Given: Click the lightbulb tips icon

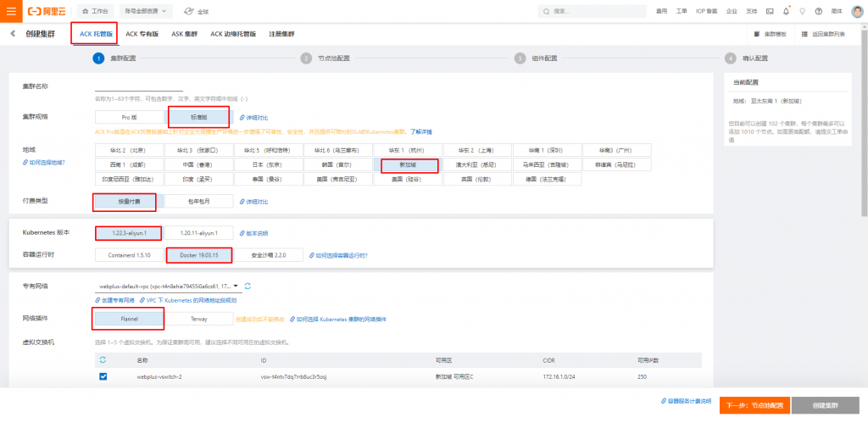Looking at the screenshot, I should [802, 11].
